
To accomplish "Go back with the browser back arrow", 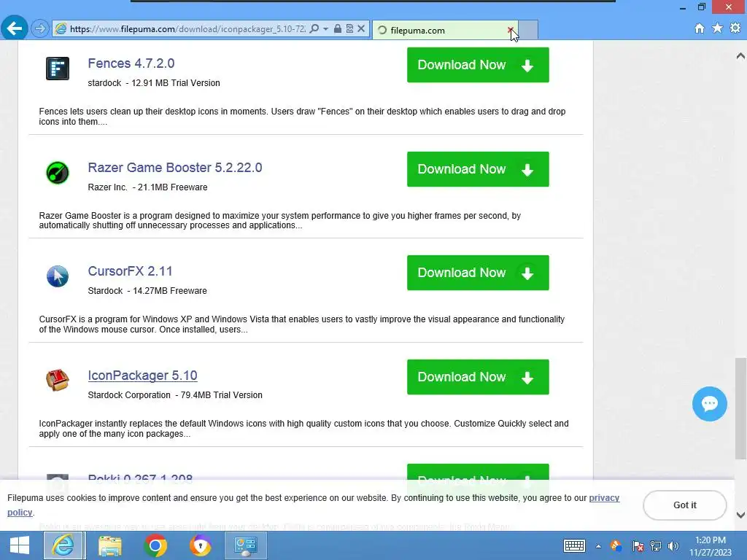I will click(15, 28).
